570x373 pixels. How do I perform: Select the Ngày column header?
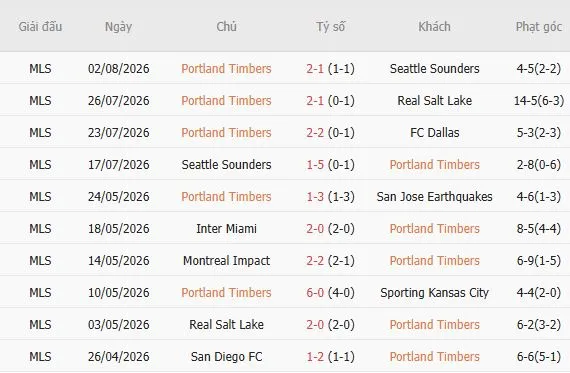[x=118, y=27]
